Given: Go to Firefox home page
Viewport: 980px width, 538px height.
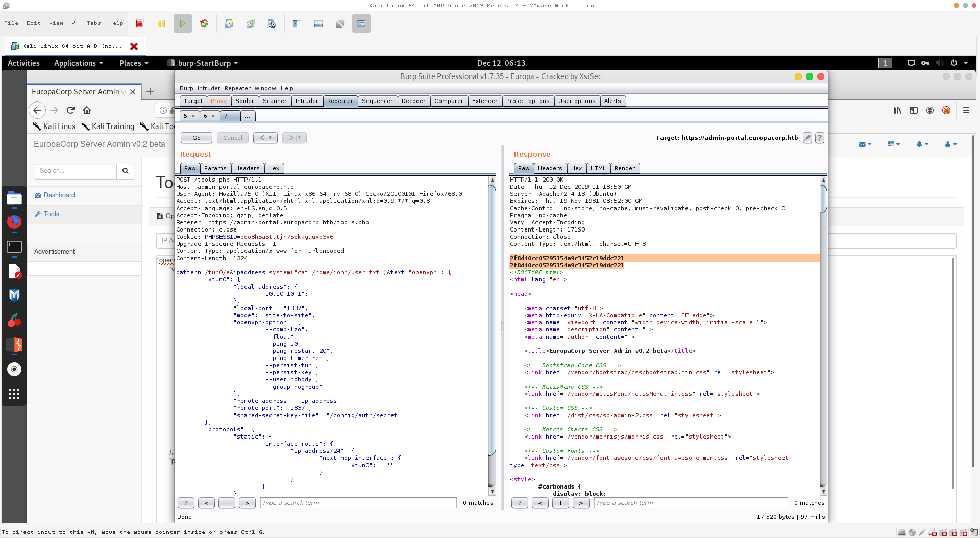Looking at the screenshot, I should 87,110.
